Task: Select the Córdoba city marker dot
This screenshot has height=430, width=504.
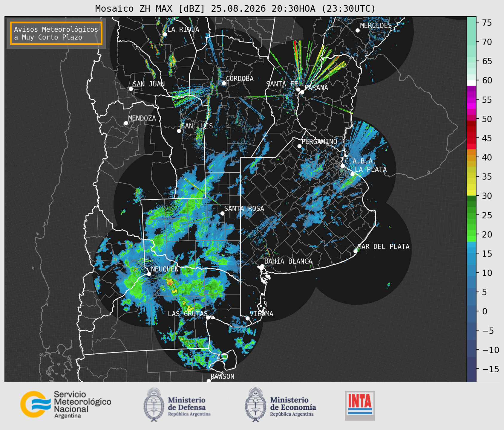Action: click(x=224, y=83)
